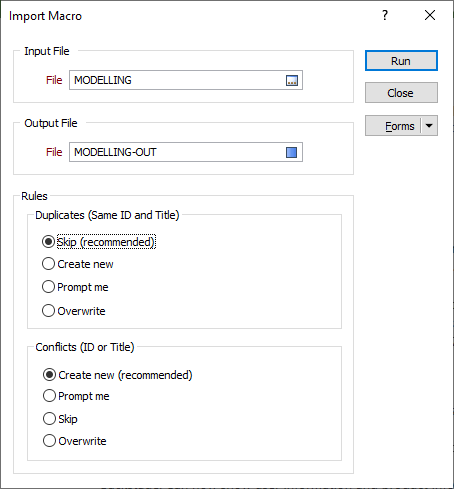Click the Forms button
The height and width of the screenshot is (489, 454).
394,126
